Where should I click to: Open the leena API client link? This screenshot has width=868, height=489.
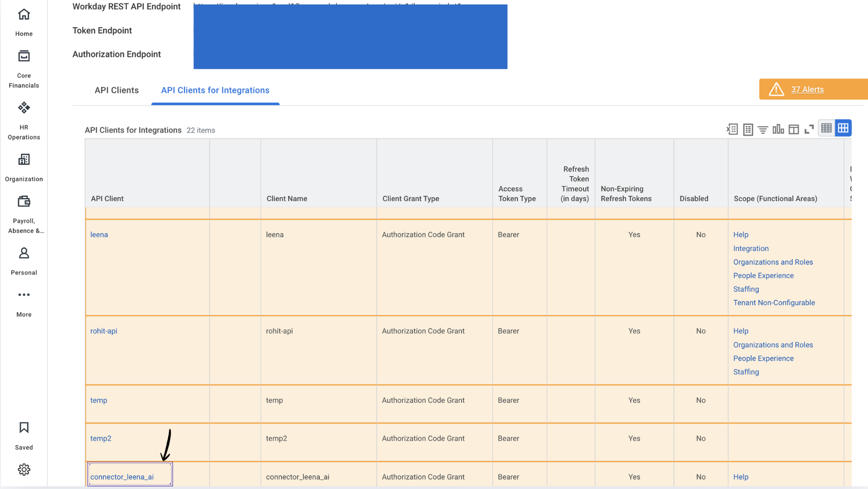point(99,235)
